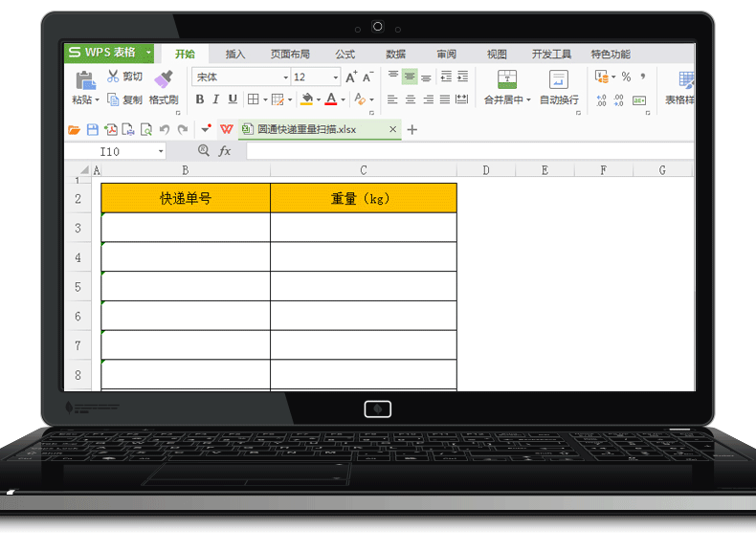Click the currency number format icon
Image resolution: width=756 pixels, height=552 pixels.
point(601,77)
